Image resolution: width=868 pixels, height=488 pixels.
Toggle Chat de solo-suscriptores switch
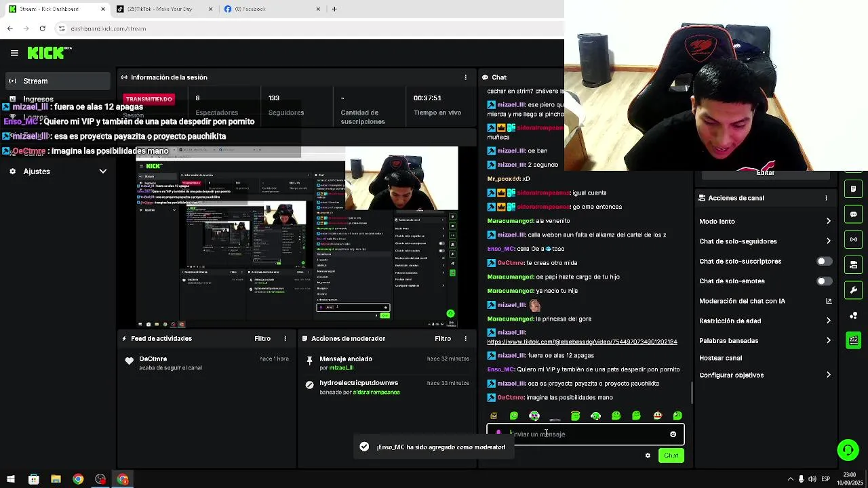pyautogui.click(x=824, y=261)
